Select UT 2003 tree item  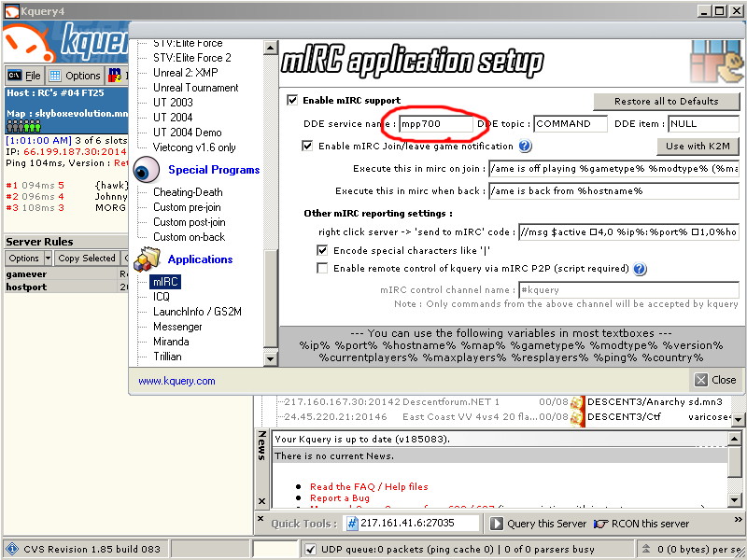(x=173, y=103)
